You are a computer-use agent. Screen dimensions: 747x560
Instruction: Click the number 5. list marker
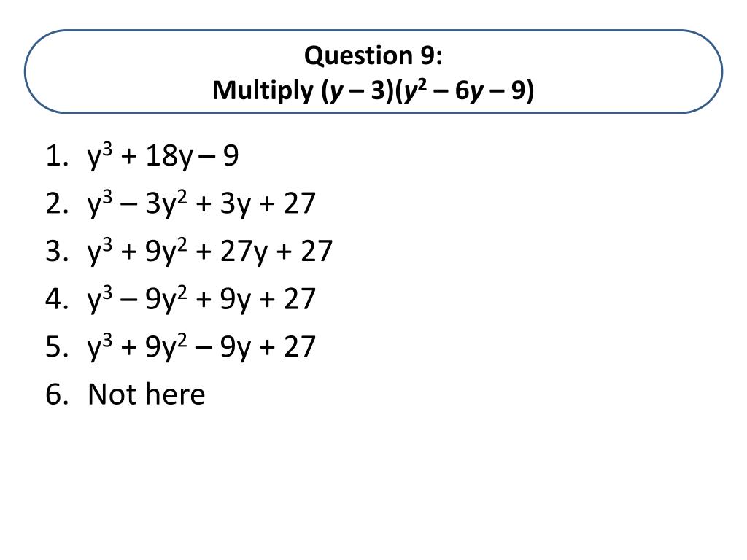coord(57,346)
